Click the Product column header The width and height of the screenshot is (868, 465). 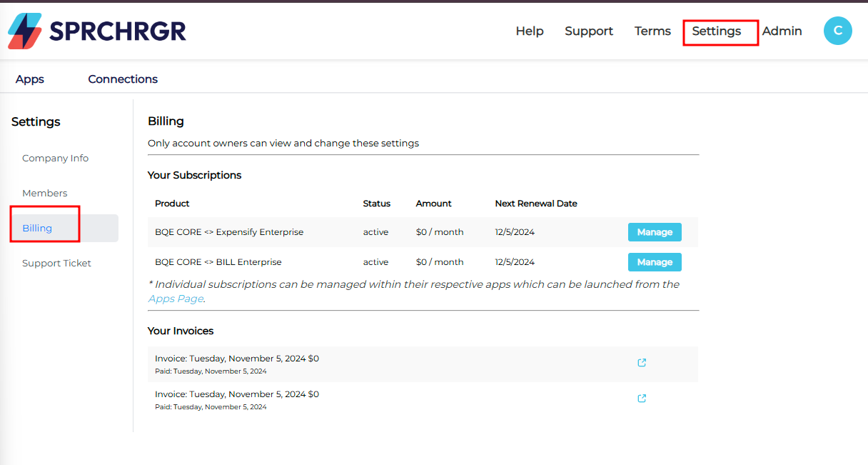pos(172,204)
